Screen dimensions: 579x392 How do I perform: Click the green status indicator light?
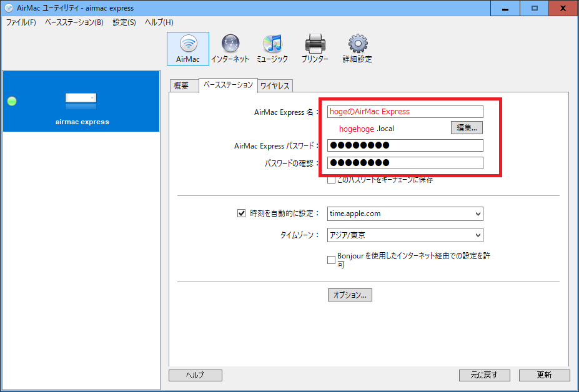(x=12, y=101)
